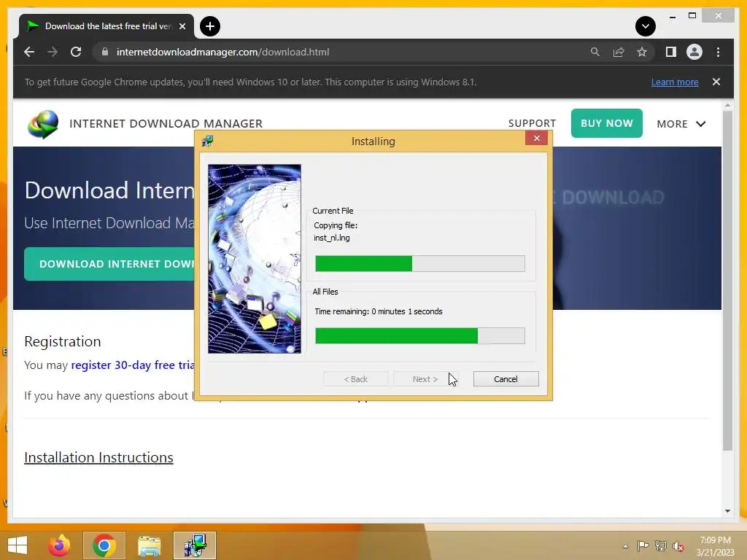Click the muted volume tray icon
This screenshot has width=747, height=560.
point(678,546)
